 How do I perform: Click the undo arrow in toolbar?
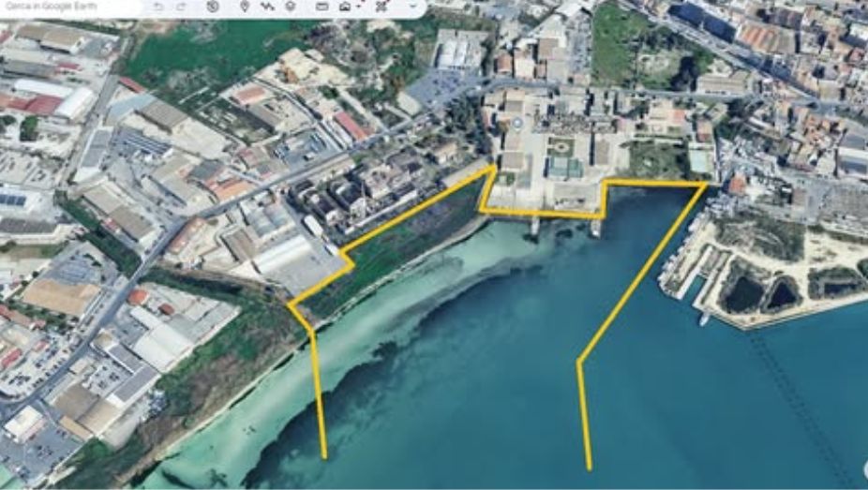tap(158, 7)
